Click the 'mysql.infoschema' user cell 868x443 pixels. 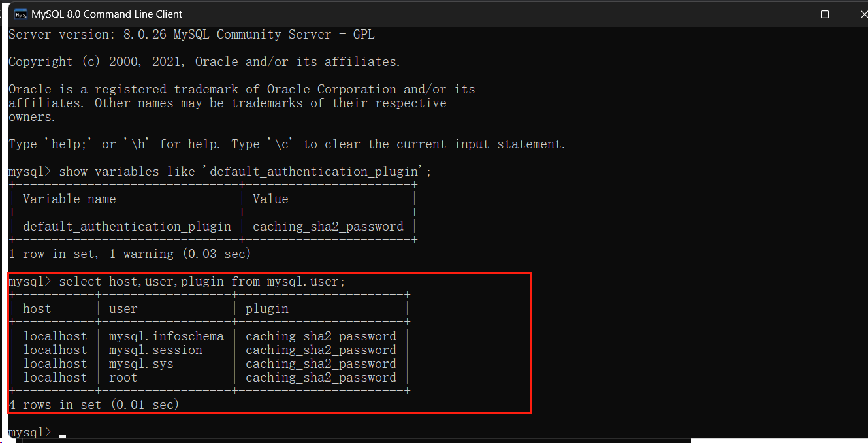pyautogui.click(x=166, y=336)
